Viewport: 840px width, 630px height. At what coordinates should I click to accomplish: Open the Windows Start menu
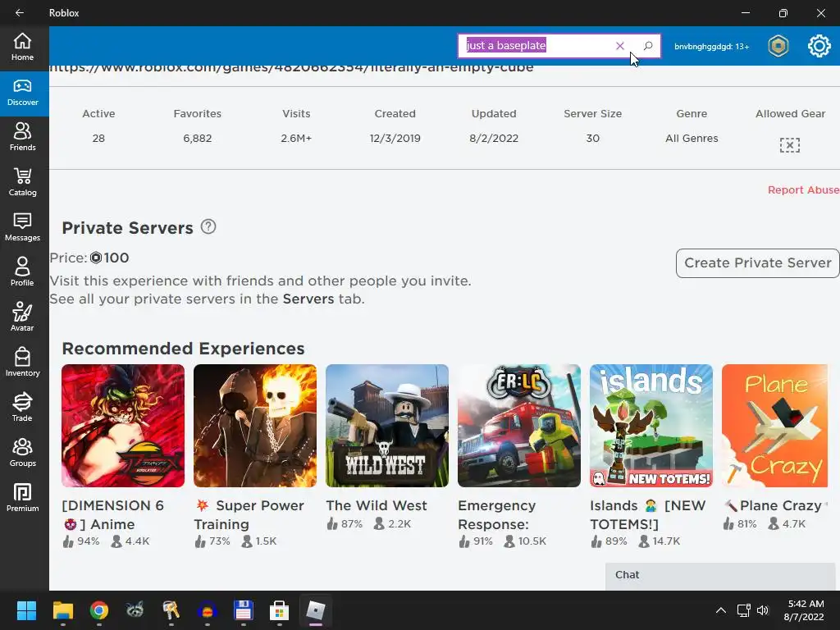(26, 610)
